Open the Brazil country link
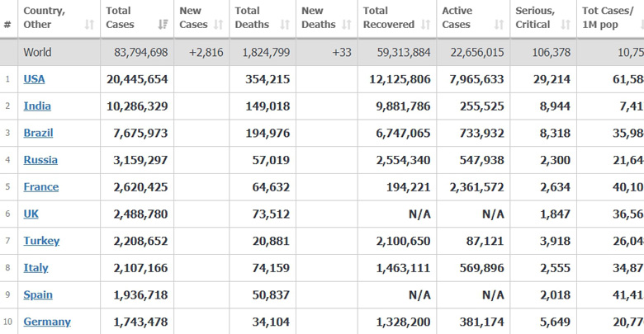The image size is (644, 334). [39, 133]
